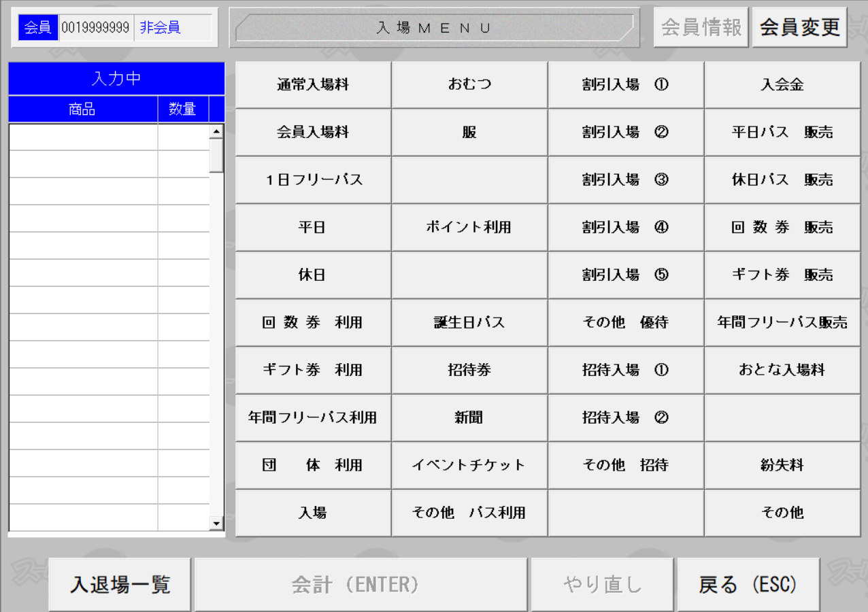Open 入退場一覧 list
The height and width of the screenshot is (612, 868).
click(120, 585)
